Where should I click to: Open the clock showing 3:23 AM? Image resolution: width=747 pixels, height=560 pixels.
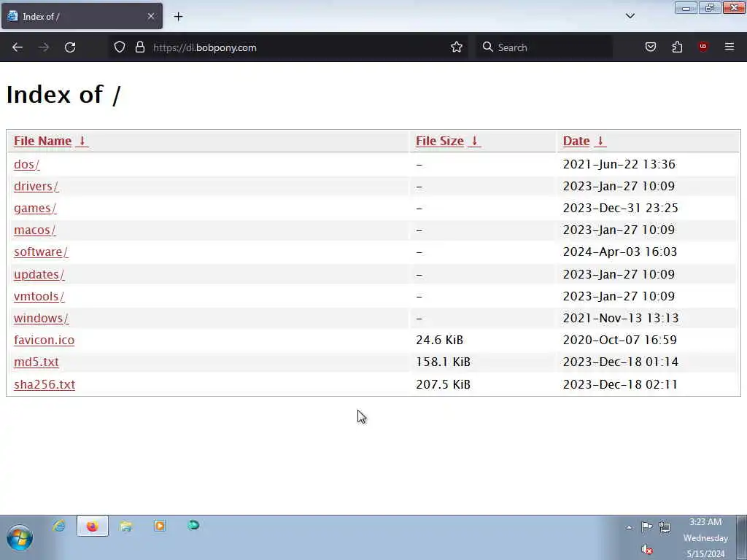(x=705, y=537)
